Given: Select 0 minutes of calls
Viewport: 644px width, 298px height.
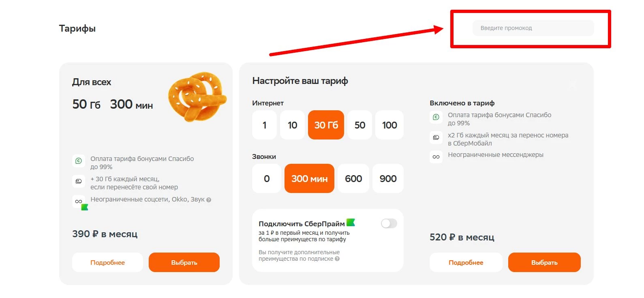Looking at the screenshot, I should (266, 178).
